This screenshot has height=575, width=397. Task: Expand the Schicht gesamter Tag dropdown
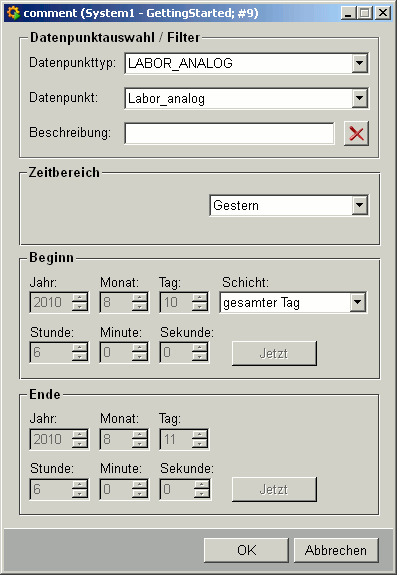tap(357, 303)
